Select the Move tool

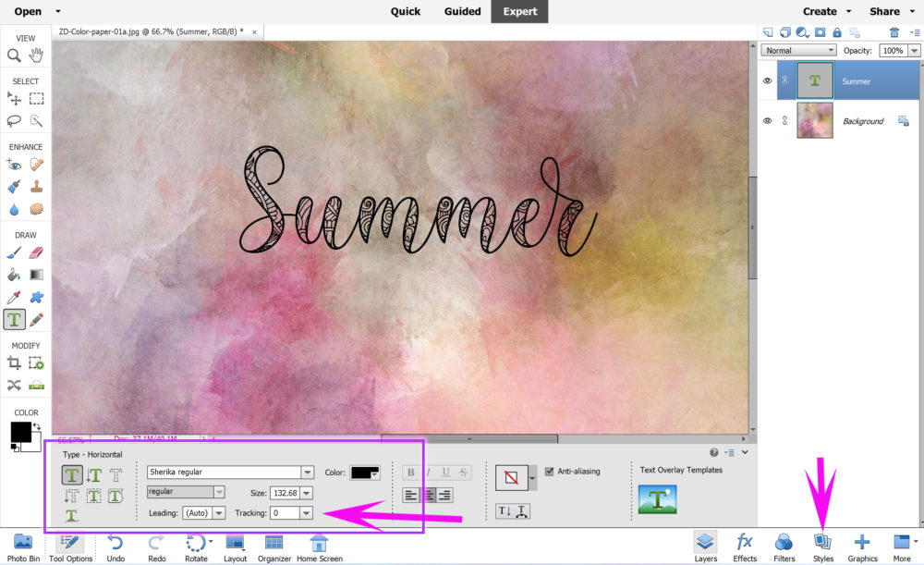coord(14,99)
